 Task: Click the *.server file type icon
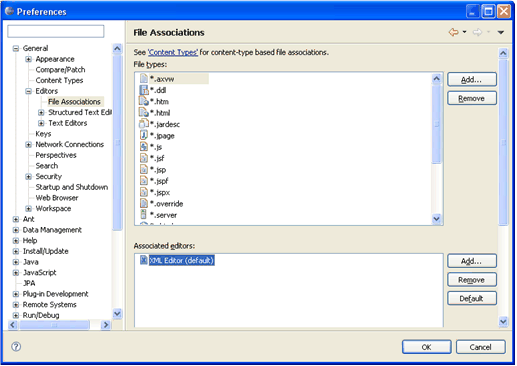pyautogui.click(x=144, y=215)
